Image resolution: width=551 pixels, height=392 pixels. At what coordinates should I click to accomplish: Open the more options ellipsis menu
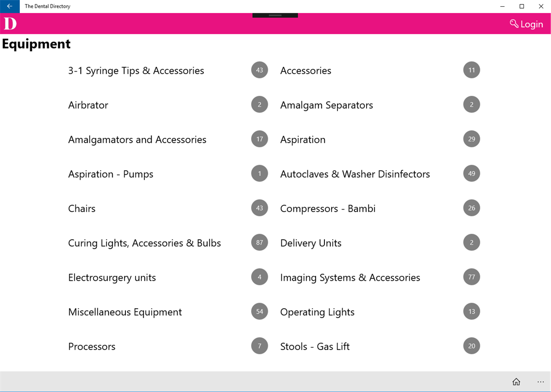[540, 382]
